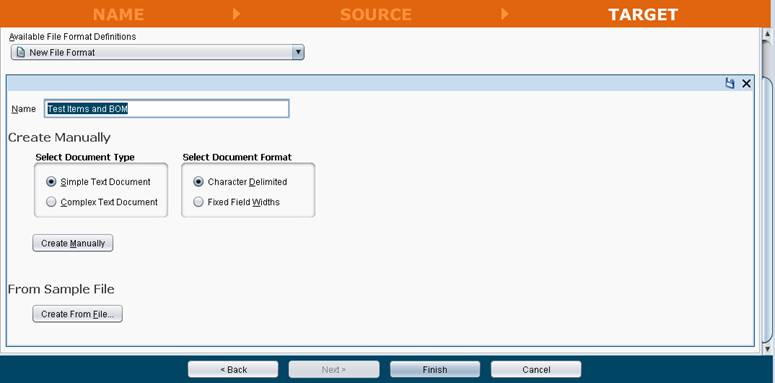Open the Available File Format Definitions dropdown

coord(158,52)
